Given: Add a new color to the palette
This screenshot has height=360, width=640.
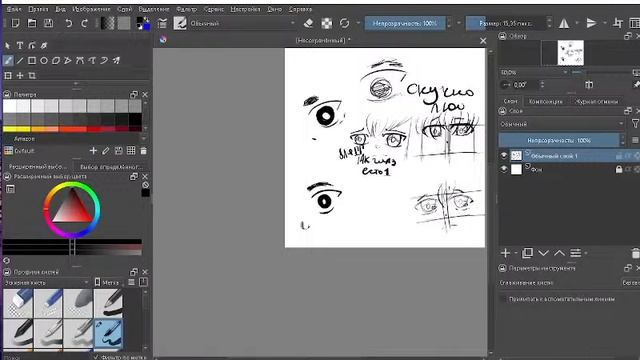Looking at the screenshot, I should pyautogui.click(x=93, y=151).
